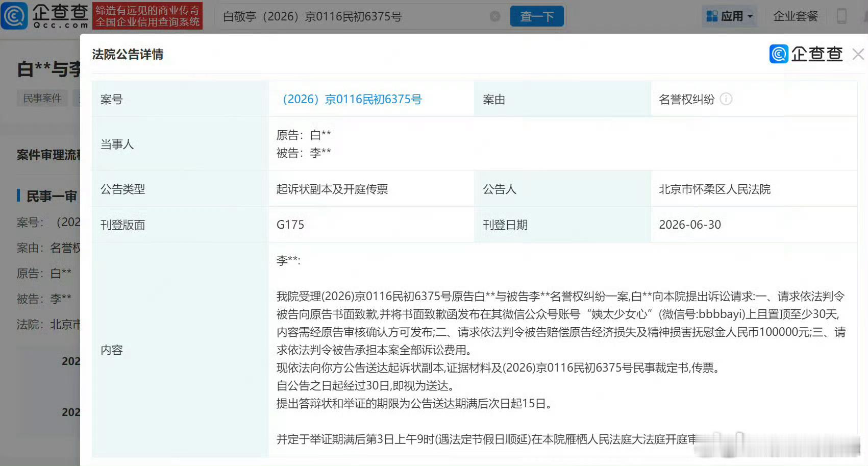Viewport: 868px width, 466px height.
Task: Click the red slogan banner beside logo
Action: point(147,16)
